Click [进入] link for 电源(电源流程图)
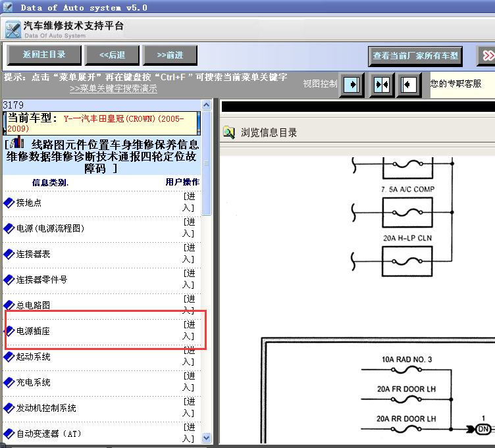Viewport: 495px width, 448px height. (189, 228)
